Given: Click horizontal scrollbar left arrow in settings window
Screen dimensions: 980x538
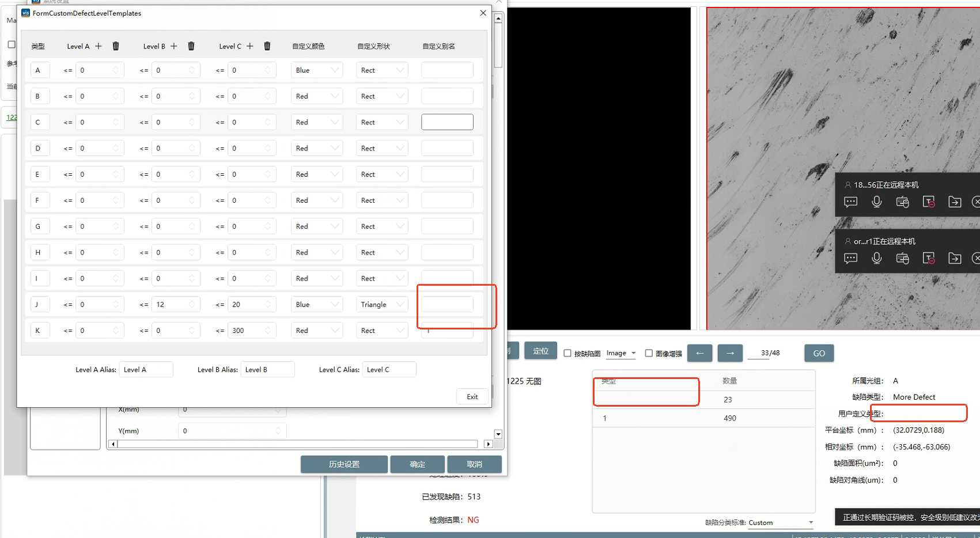Looking at the screenshot, I should tap(113, 444).
